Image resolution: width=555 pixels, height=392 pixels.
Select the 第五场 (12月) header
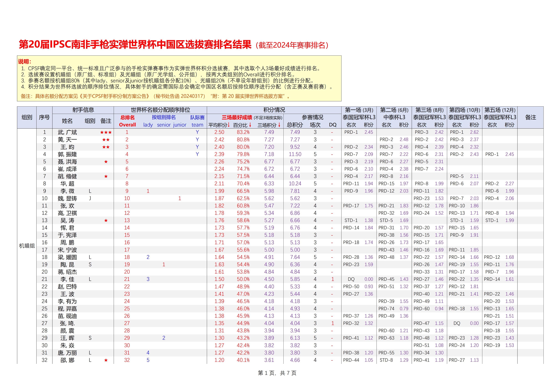[500, 110]
